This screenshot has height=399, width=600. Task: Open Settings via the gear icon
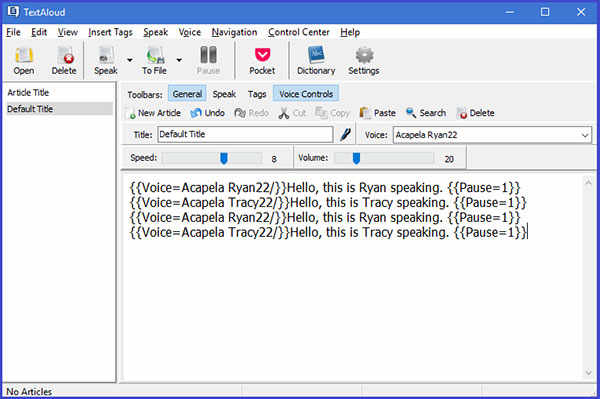pos(364,55)
